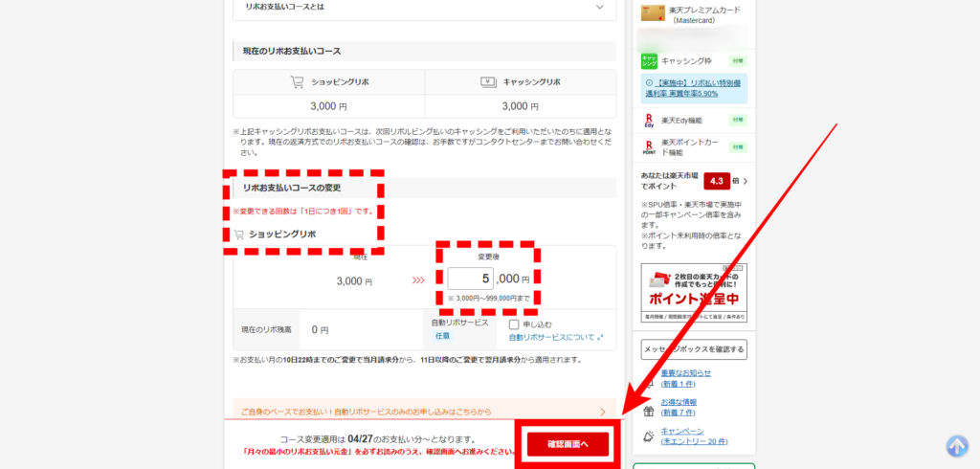Screen dimensions: 980x469
Task: Click the ポイント進呈中 second card banner
Action: [694, 294]
